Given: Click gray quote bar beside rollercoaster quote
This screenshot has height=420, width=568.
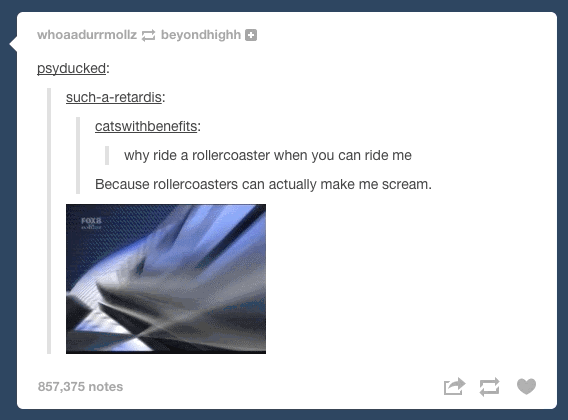Looking at the screenshot, I should point(107,155).
